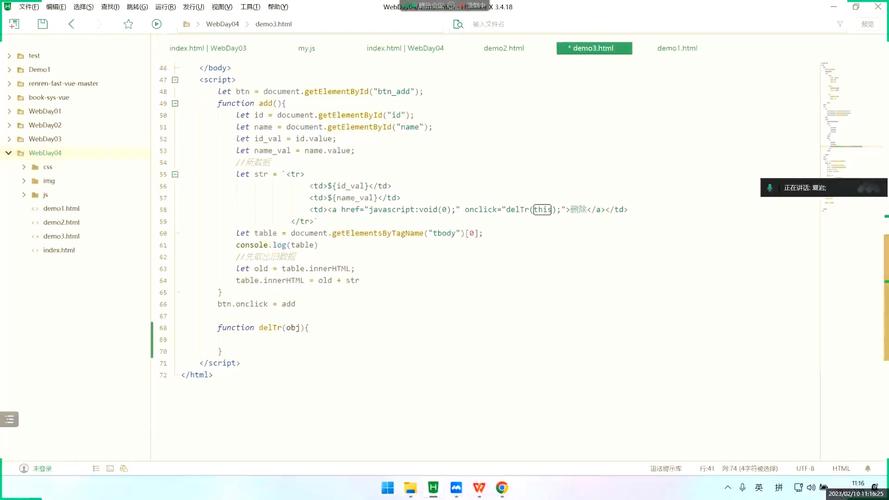Screen dimensions: 889x500
Task: Open the 选择(S) menu
Action: coord(83,7)
